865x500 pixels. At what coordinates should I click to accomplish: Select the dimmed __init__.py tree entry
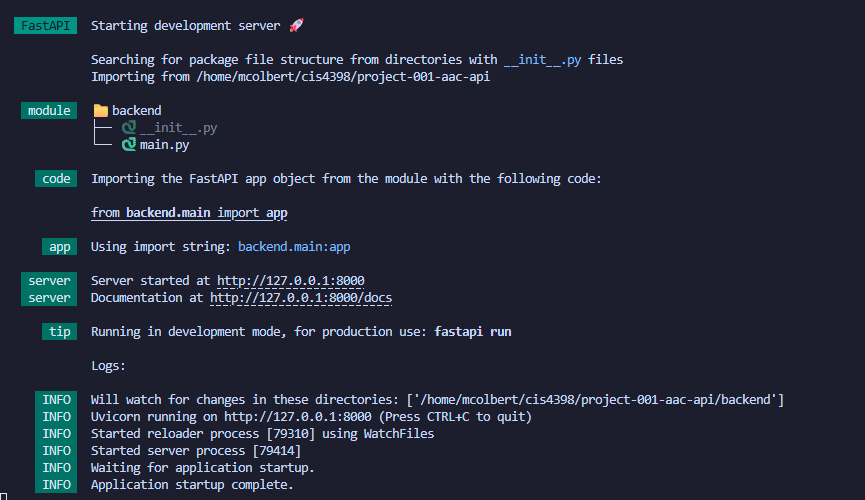coord(178,128)
